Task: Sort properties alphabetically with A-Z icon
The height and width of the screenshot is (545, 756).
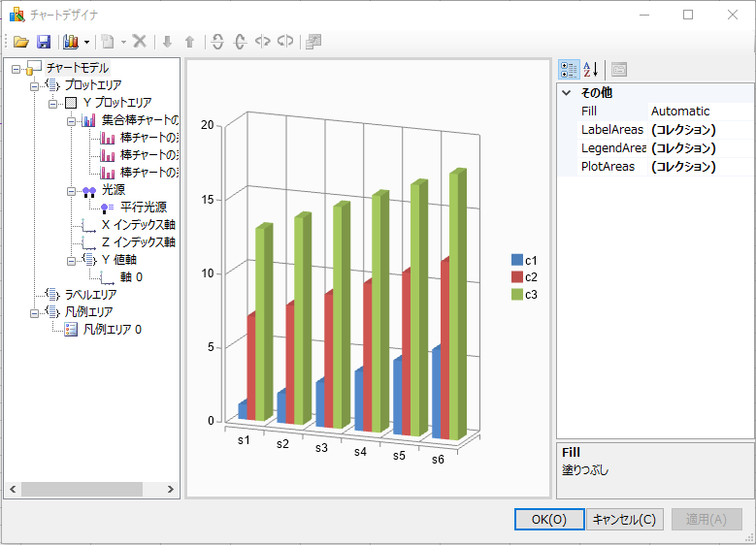Action: (591, 70)
